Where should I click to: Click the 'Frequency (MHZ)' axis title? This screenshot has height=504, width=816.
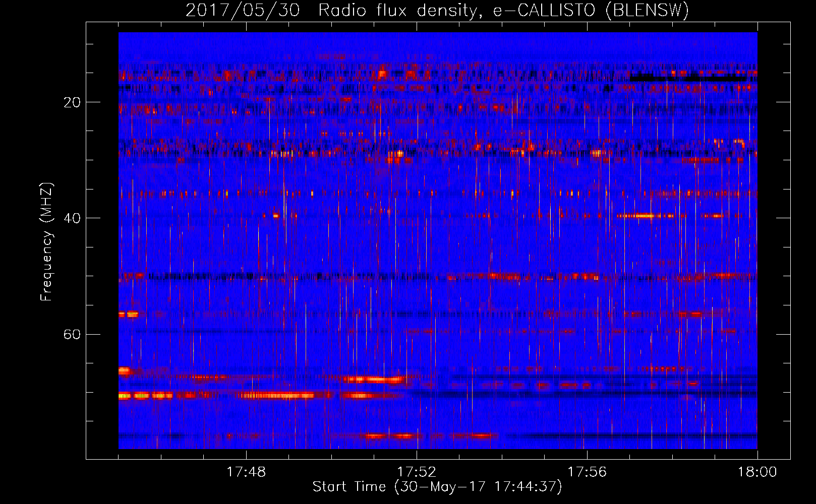pyautogui.click(x=47, y=242)
